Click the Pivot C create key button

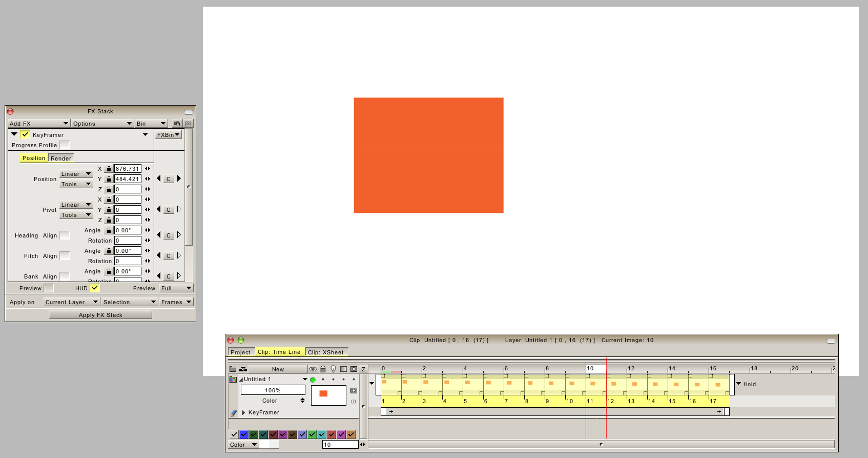[169, 210]
